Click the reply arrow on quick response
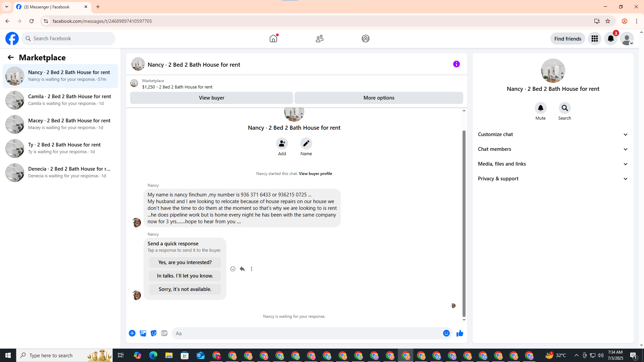The height and width of the screenshot is (362, 644). click(x=242, y=269)
